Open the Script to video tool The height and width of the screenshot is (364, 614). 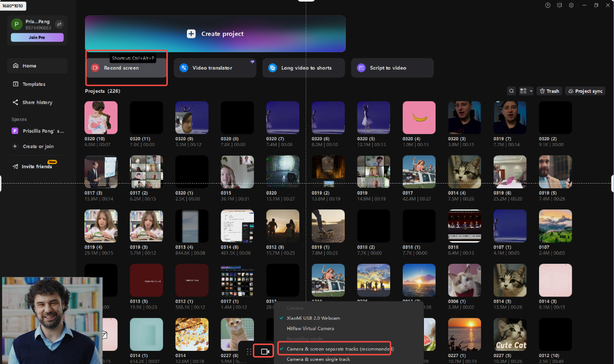point(392,68)
